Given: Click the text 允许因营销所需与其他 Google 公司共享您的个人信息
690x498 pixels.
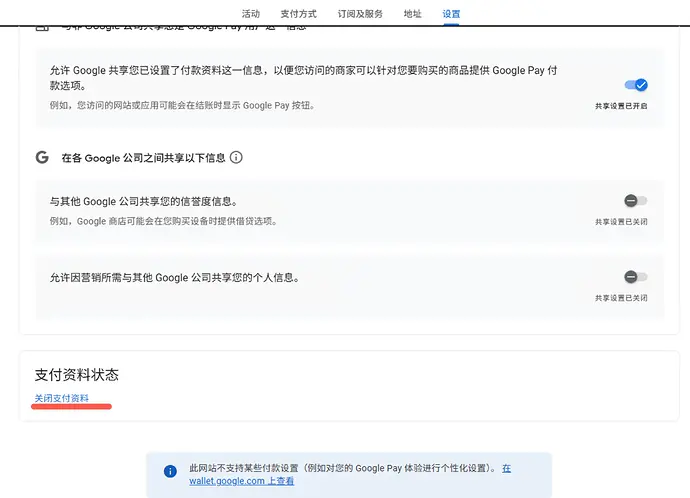Looking at the screenshot, I should tap(175, 278).
